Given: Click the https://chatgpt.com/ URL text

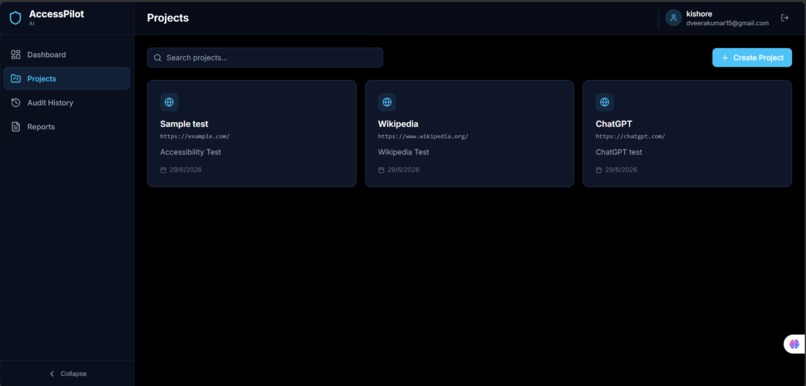Looking at the screenshot, I should (631, 137).
